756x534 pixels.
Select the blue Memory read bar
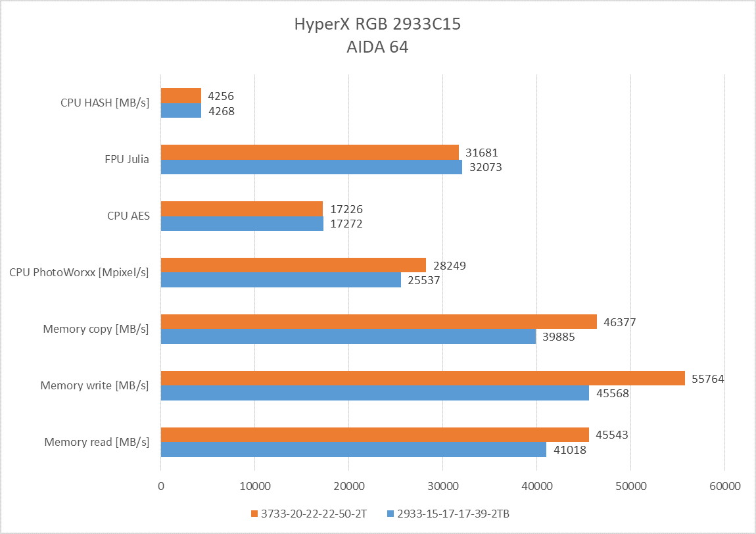[354, 449]
